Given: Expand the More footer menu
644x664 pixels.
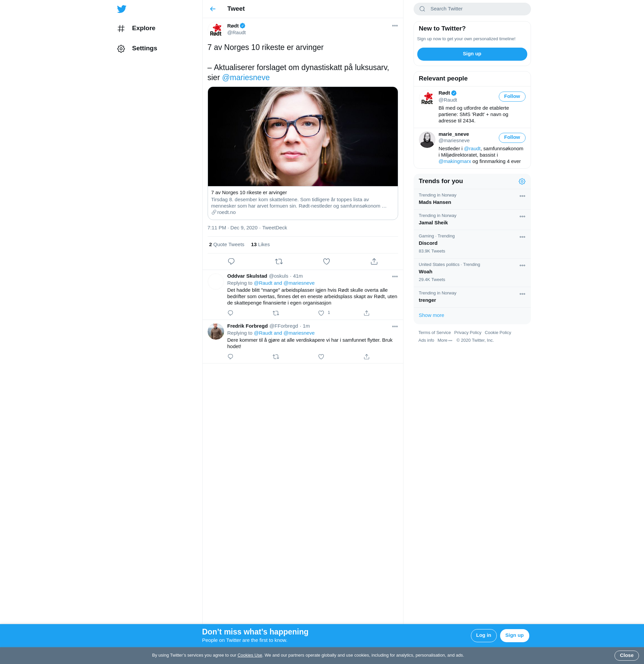Looking at the screenshot, I should [x=445, y=340].
